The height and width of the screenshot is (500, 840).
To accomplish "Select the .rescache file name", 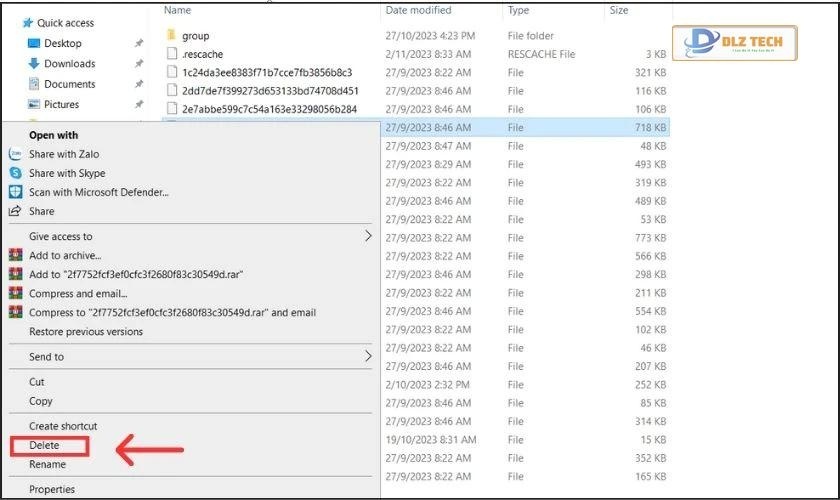I will 202,54.
